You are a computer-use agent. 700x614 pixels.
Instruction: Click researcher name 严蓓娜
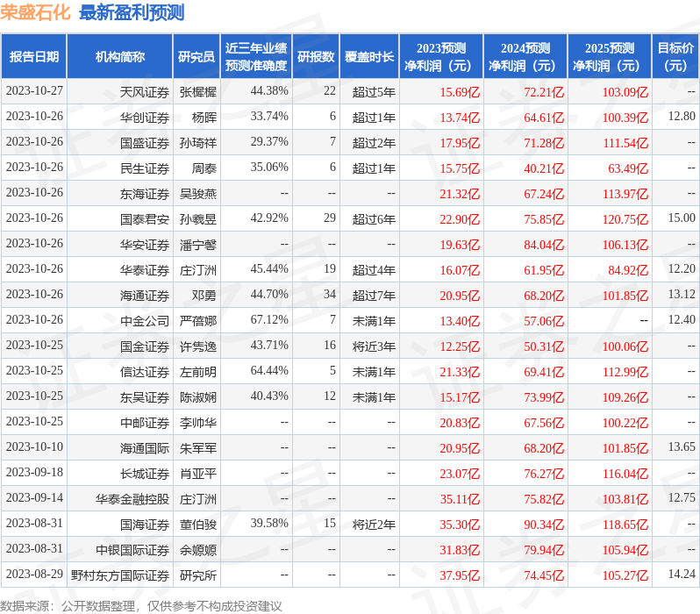click(x=197, y=321)
